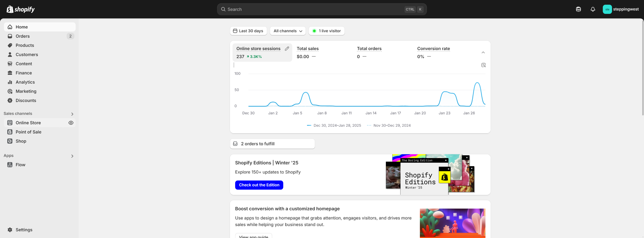Open Products in the sidebar
The width and height of the screenshot is (644, 238).
(x=40, y=45)
